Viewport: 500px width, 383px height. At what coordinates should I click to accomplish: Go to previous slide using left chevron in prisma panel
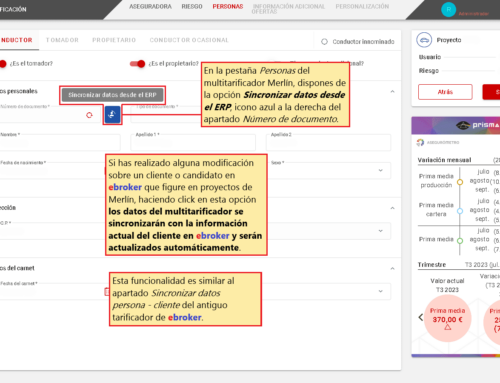(x=421, y=317)
